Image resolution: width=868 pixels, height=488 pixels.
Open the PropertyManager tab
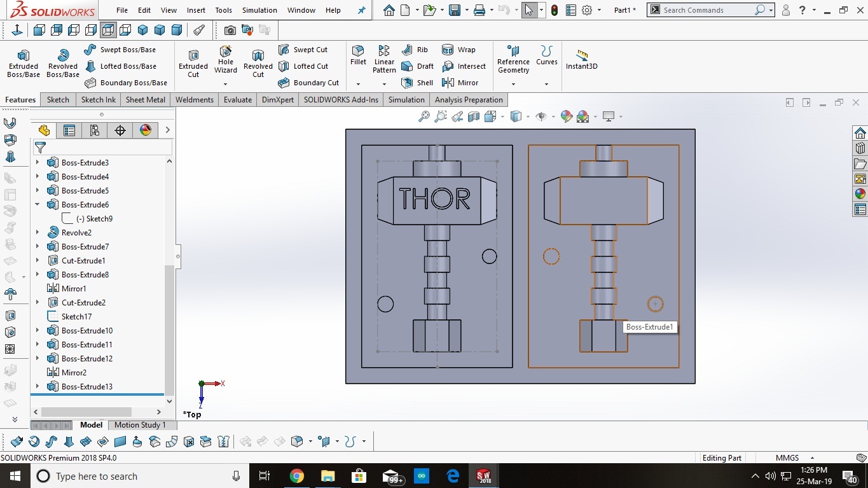(69, 130)
